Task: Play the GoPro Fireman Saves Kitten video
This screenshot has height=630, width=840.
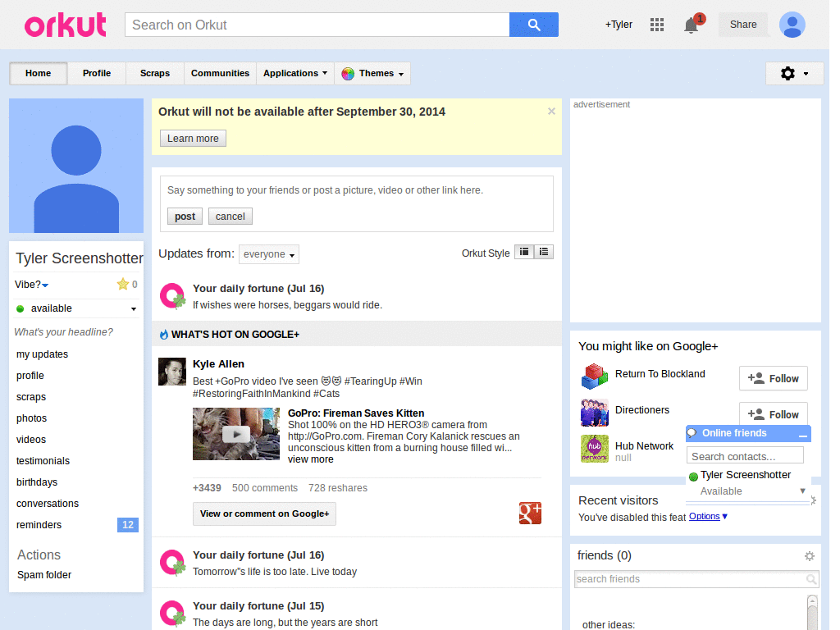Action: click(236, 434)
